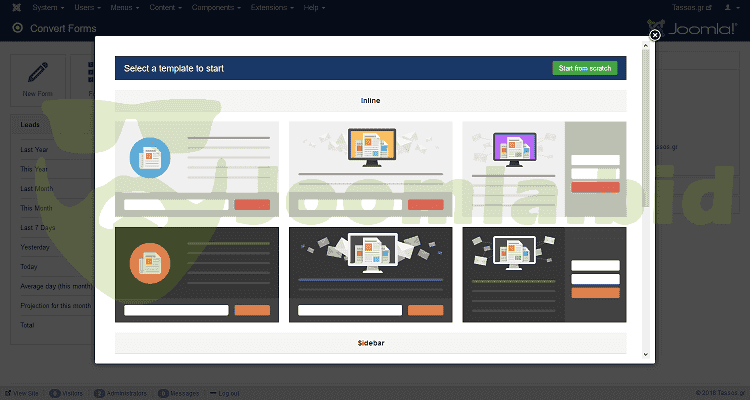Choose the light monitor inline template
The height and width of the screenshot is (400, 750).
coord(370,168)
